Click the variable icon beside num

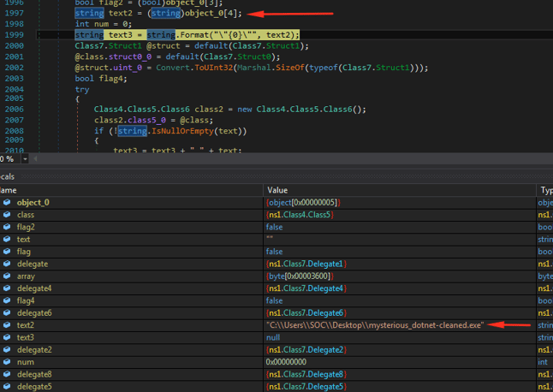tap(7, 362)
